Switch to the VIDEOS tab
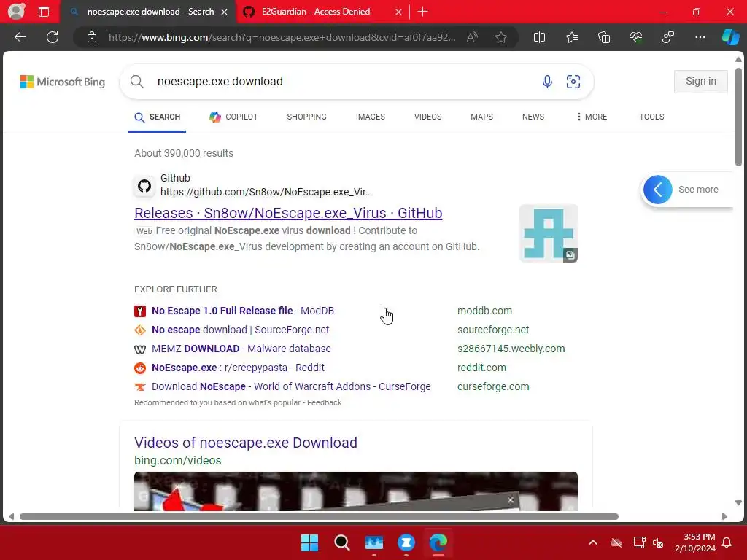747x560 pixels. point(427,117)
